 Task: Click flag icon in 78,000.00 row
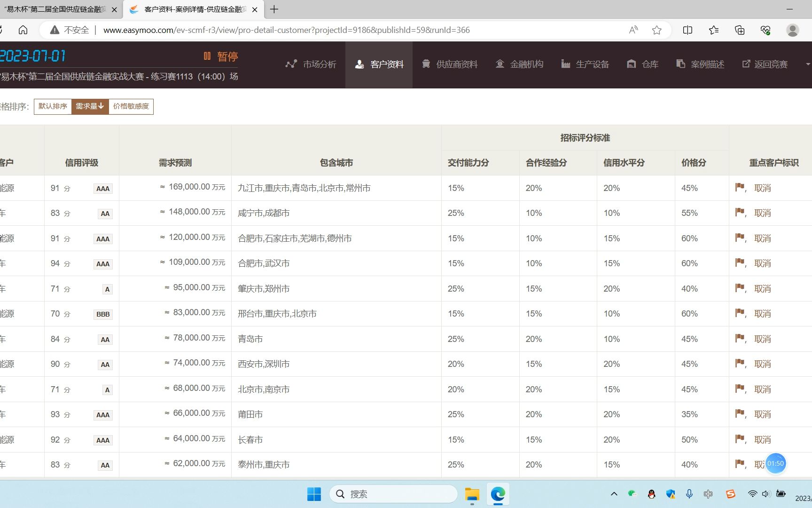coord(740,338)
